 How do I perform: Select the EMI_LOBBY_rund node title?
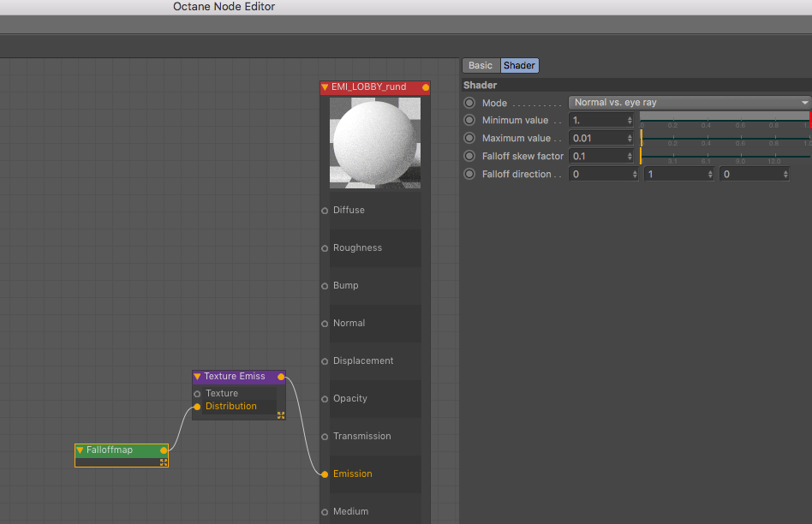368,87
